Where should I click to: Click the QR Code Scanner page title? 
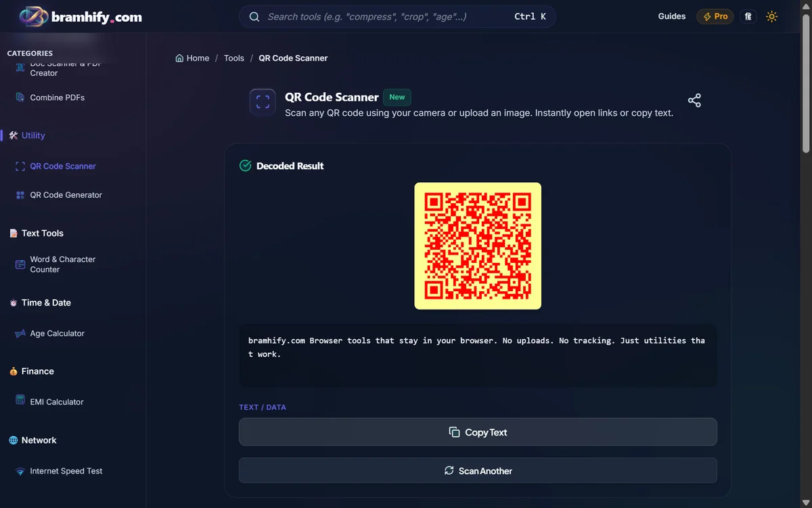coord(332,97)
